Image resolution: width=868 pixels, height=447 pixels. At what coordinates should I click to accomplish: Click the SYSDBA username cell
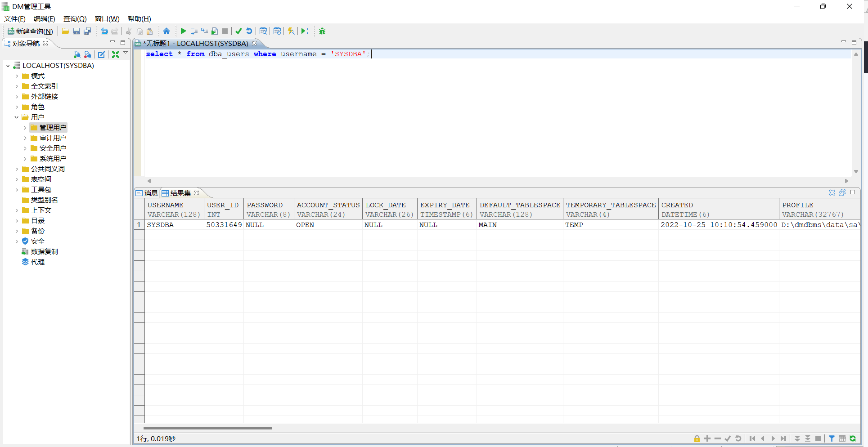point(174,225)
